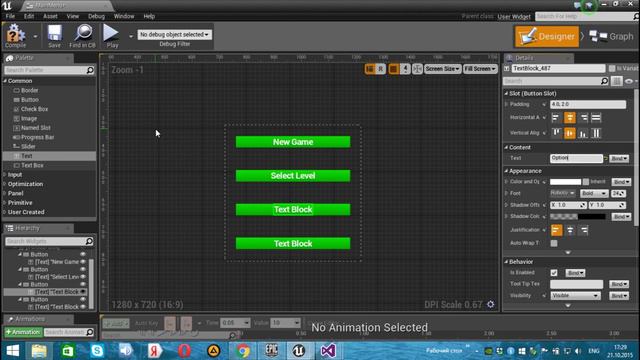This screenshot has height=360, width=640.
Task: Set text justification to left
Action: 556,230
